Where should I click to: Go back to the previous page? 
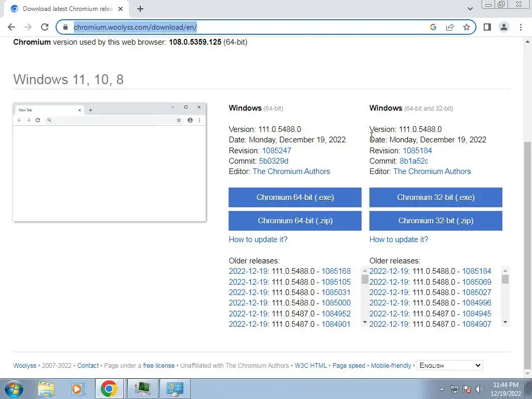click(x=11, y=27)
